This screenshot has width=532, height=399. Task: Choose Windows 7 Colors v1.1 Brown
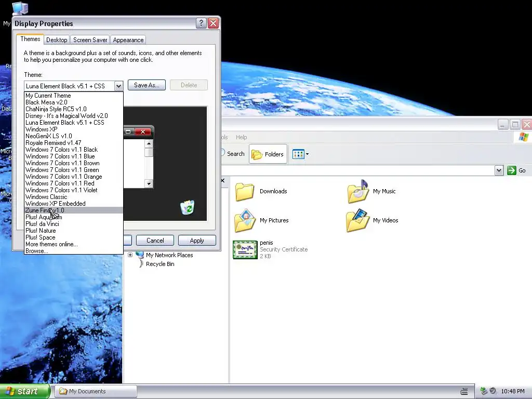coord(74,164)
